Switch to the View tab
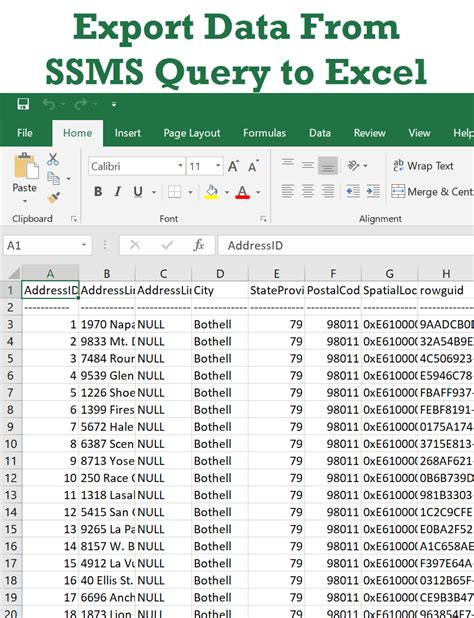The height and width of the screenshot is (618, 474). pos(419,133)
